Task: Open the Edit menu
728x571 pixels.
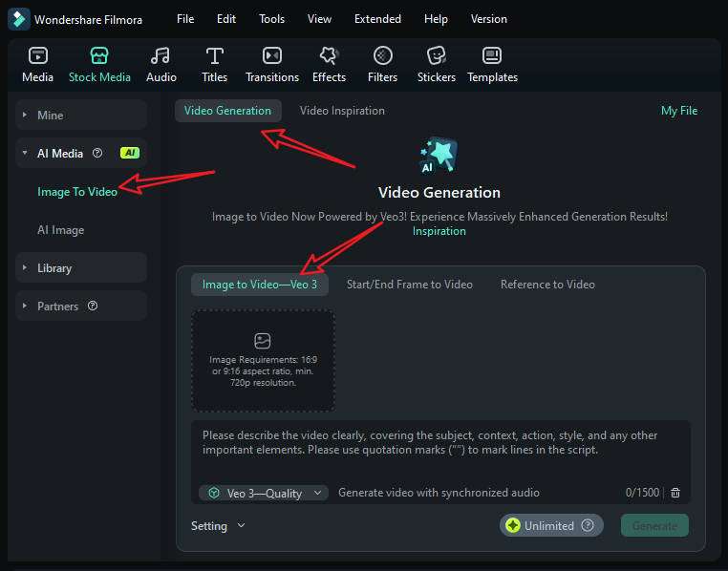Action: tap(226, 19)
